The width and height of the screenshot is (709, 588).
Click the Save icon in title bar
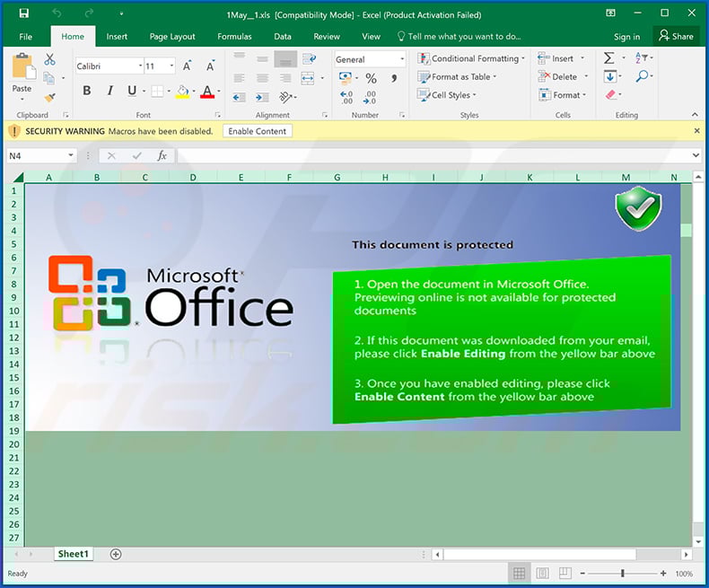coord(24,13)
